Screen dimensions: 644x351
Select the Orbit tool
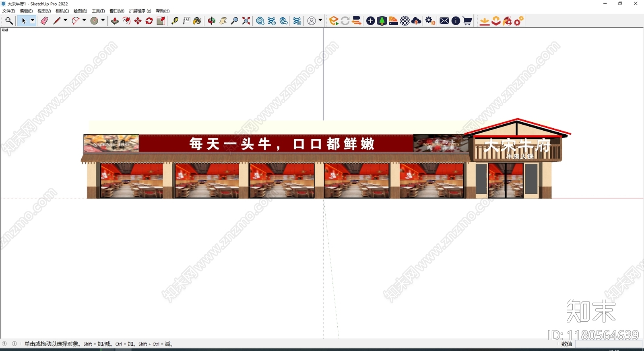(x=212, y=21)
